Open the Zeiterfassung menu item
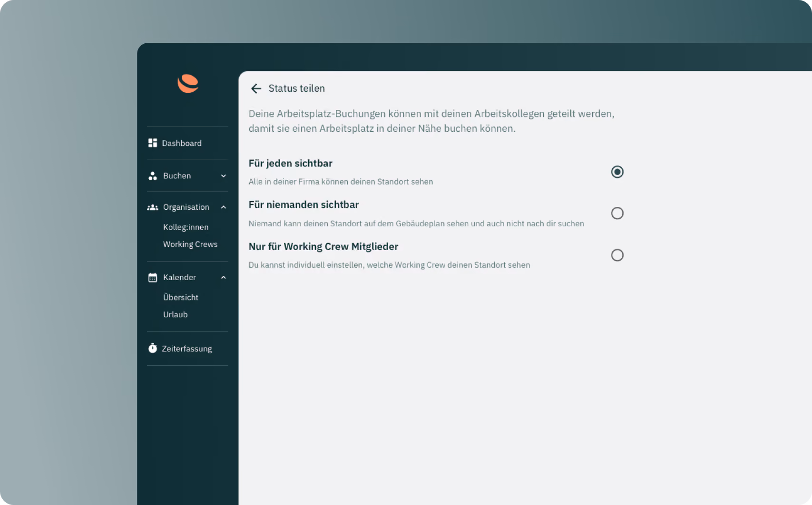The height and width of the screenshot is (505, 812). 187,349
